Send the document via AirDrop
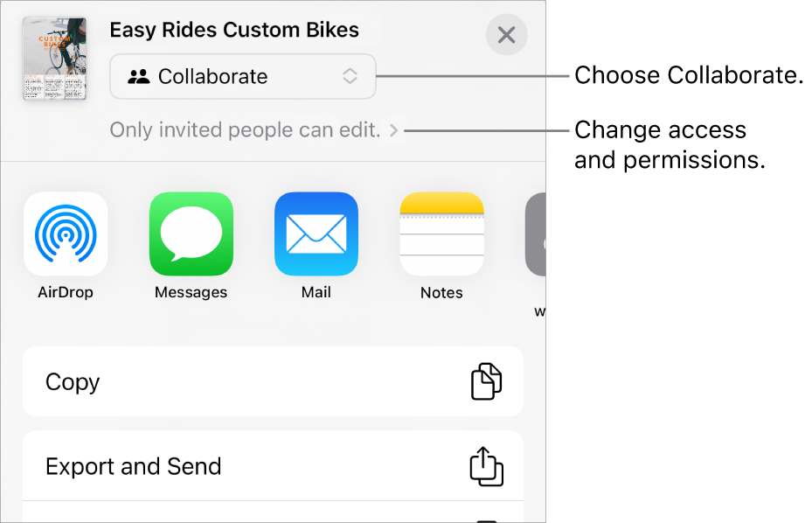The width and height of the screenshot is (812, 523). pos(66,234)
